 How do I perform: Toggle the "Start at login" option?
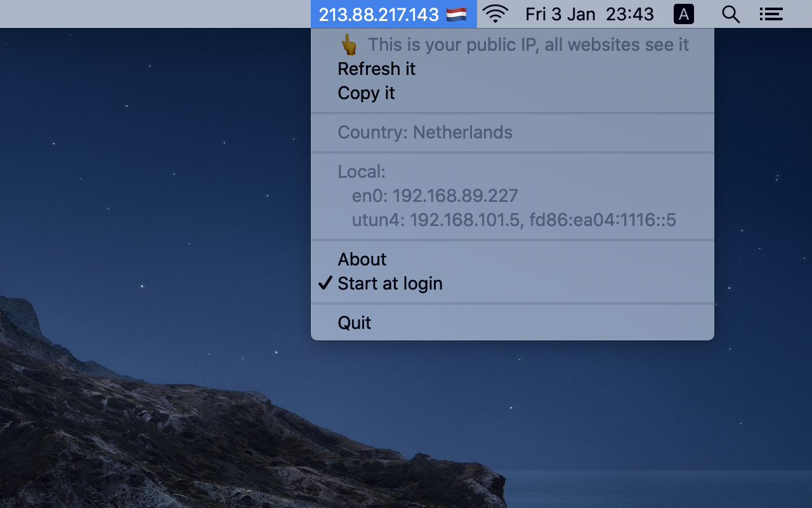(390, 284)
